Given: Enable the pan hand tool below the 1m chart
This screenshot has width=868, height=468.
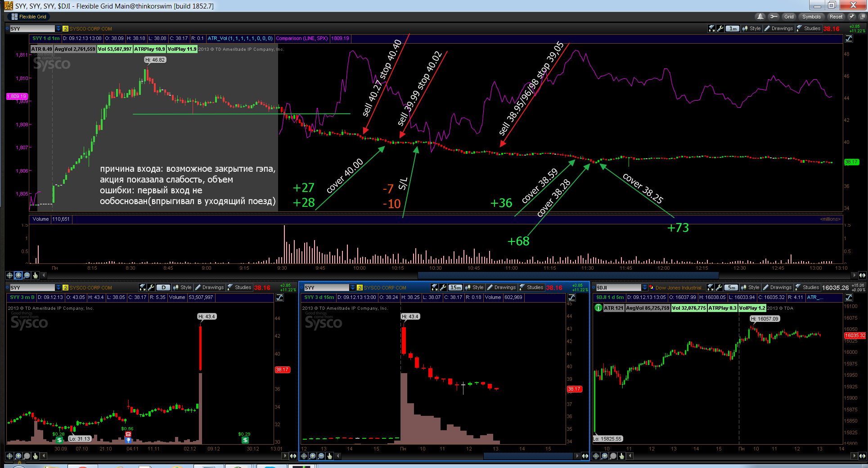Looking at the screenshot, I should click(x=36, y=275).
